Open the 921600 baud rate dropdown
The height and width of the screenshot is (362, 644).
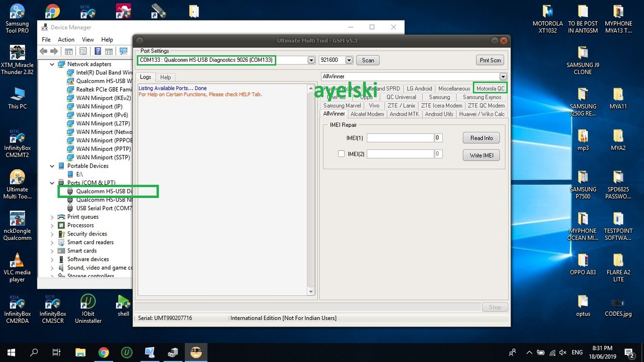[350, 60]
